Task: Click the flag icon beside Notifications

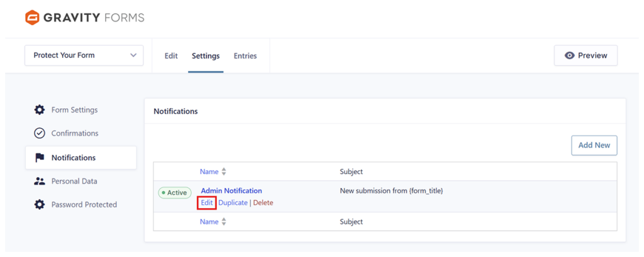Action: (x=40, y=158)
